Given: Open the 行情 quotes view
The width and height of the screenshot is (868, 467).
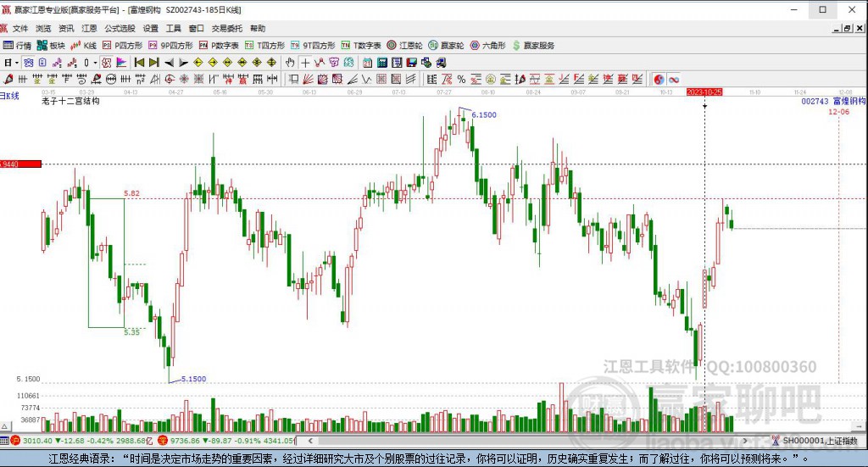Looking at the screenshot, I should coord(17,46).
